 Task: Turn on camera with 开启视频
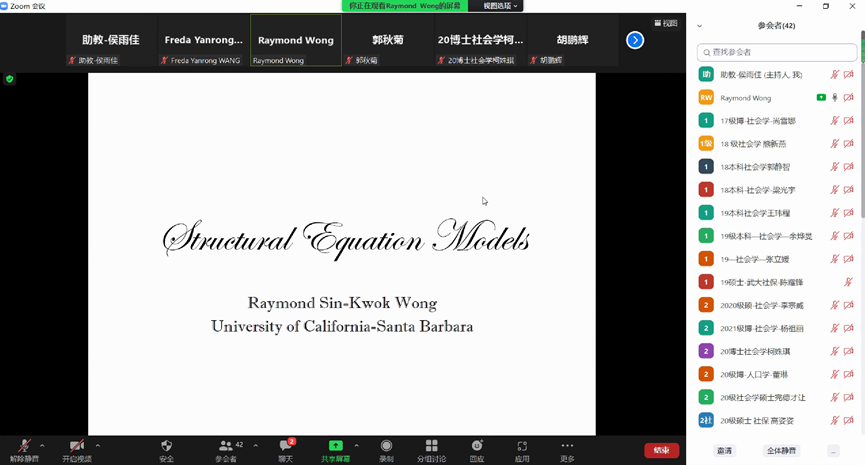coord(76,445)
